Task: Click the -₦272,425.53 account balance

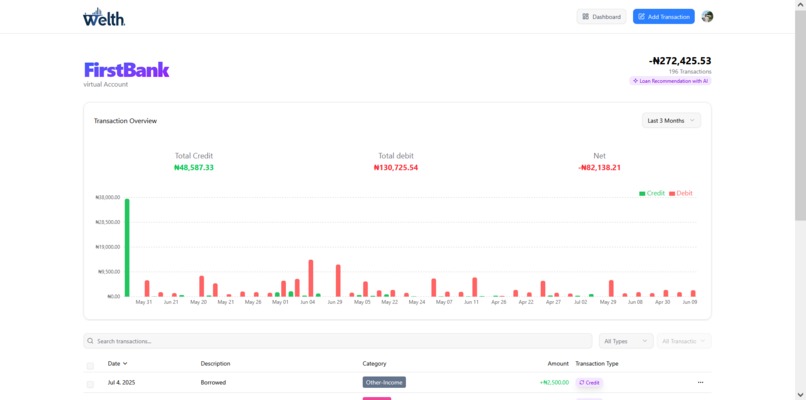Action: click(x=680, y=61)
